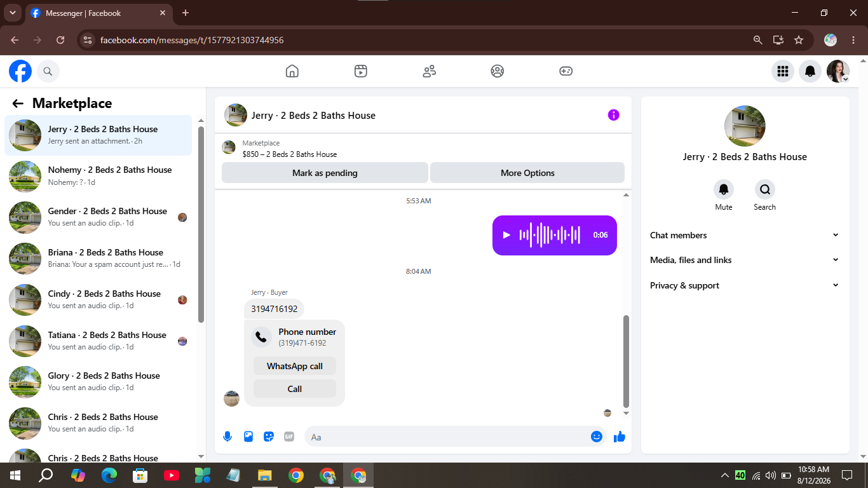
Task: Open the Gaming icon
Action: [x=566, y=71]
